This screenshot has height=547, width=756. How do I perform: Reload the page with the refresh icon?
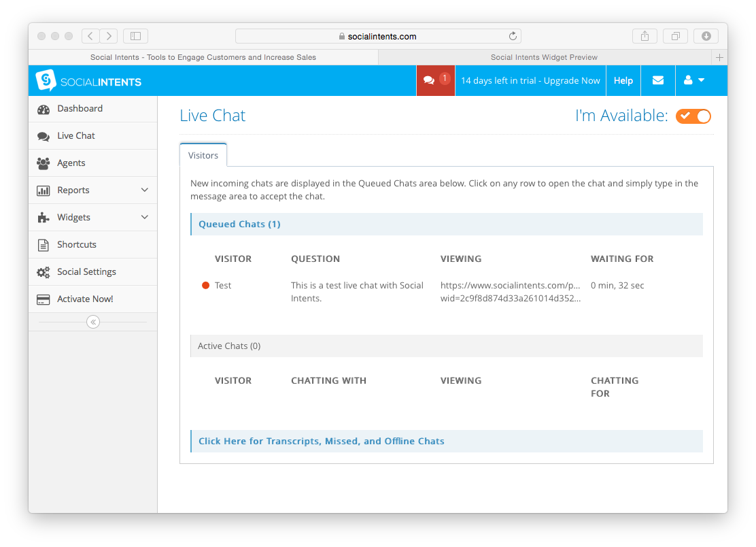[x=513, y=35]
